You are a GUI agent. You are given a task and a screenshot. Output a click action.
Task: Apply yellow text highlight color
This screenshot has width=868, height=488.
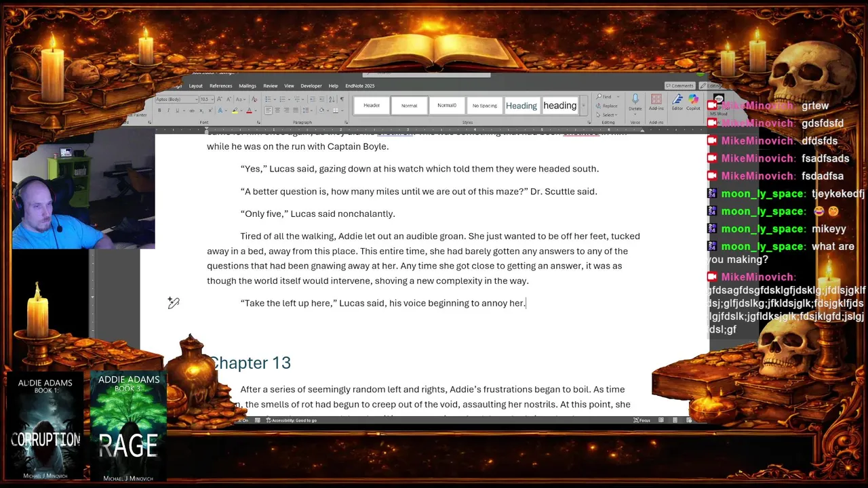[x=235, y=110]
